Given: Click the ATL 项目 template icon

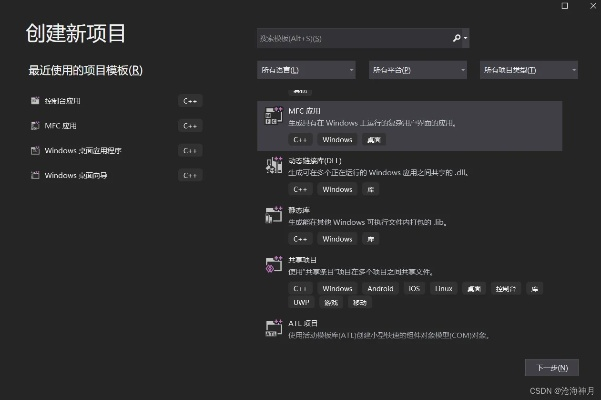Looking at the screenshot, I should point(270,328).
